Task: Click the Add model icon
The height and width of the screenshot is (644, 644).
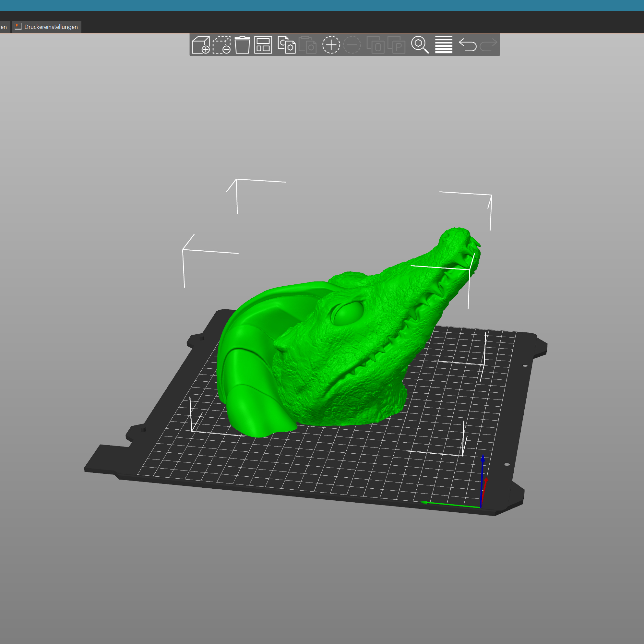Action: click(x=201, y=45)
